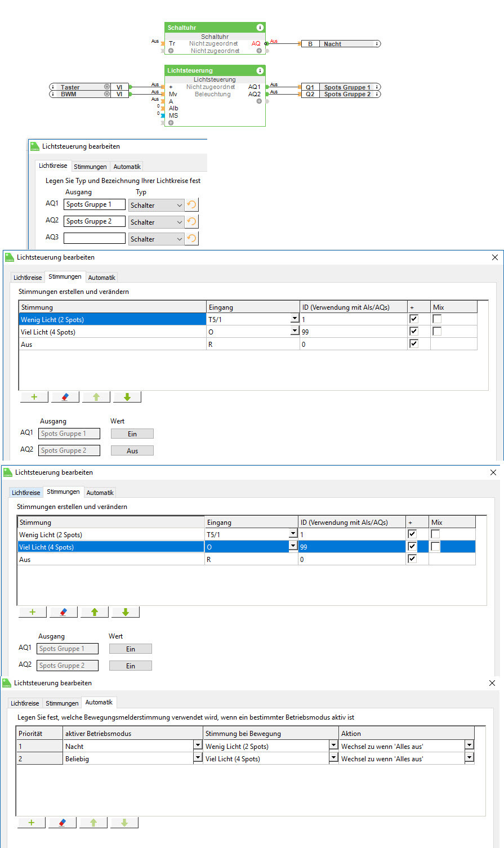Click the empty AQ3 Ausgang name field
This screenshot has height=848, width=504.
[x=94, y=239]
